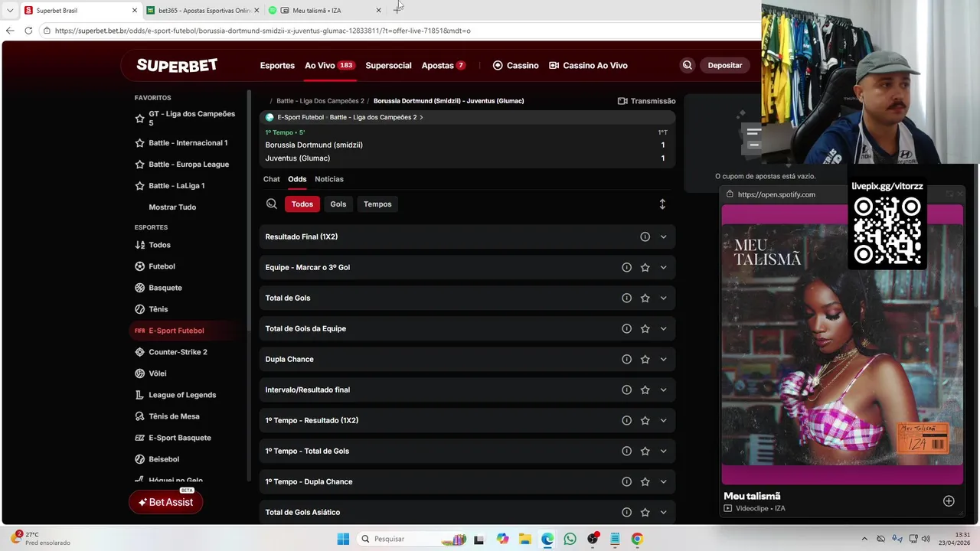Filter odds by Tempos
Screen dimensions: 980x551
(x=377, y=204)
